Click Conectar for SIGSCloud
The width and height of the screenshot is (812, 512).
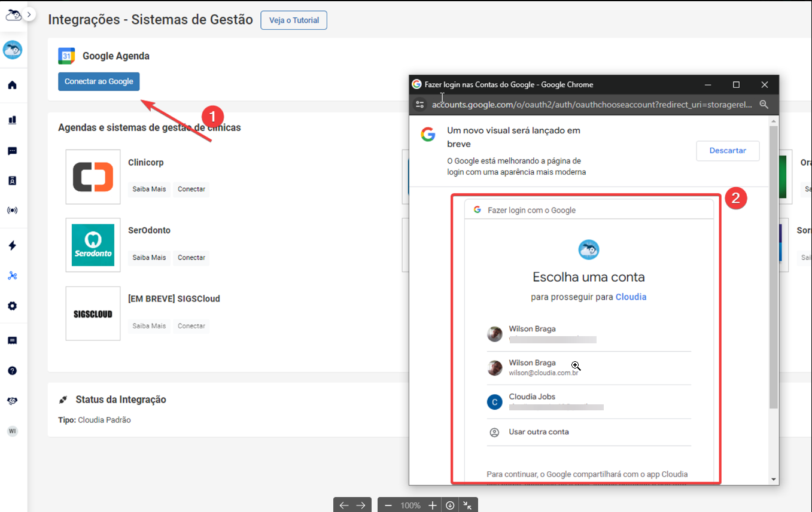(x=191, y=326)
